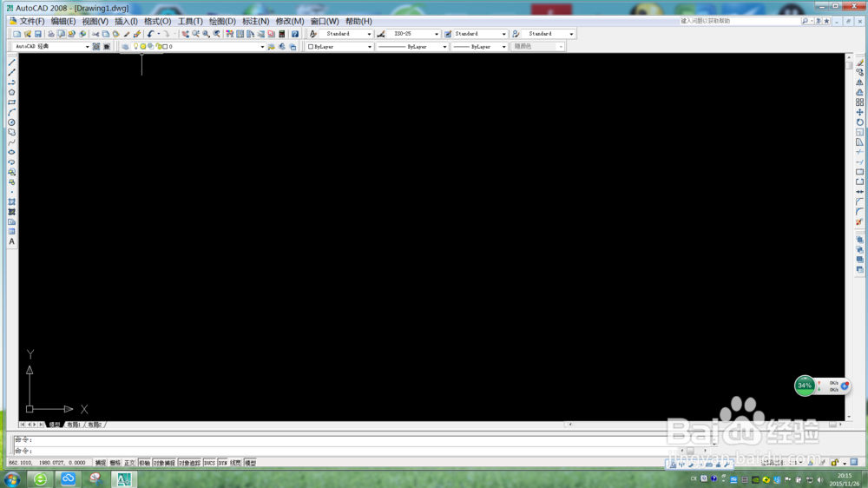Toggle 正交 ortho mode in status bar
Screen dimensions: 868x488
pyautogui.click(x=129, y=463)
